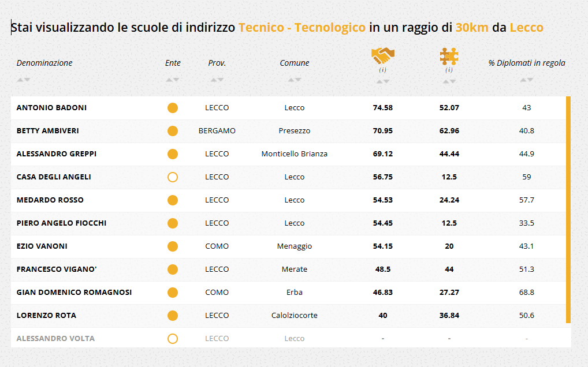Sort table by Prov. arrows

[x=217, y=80]
